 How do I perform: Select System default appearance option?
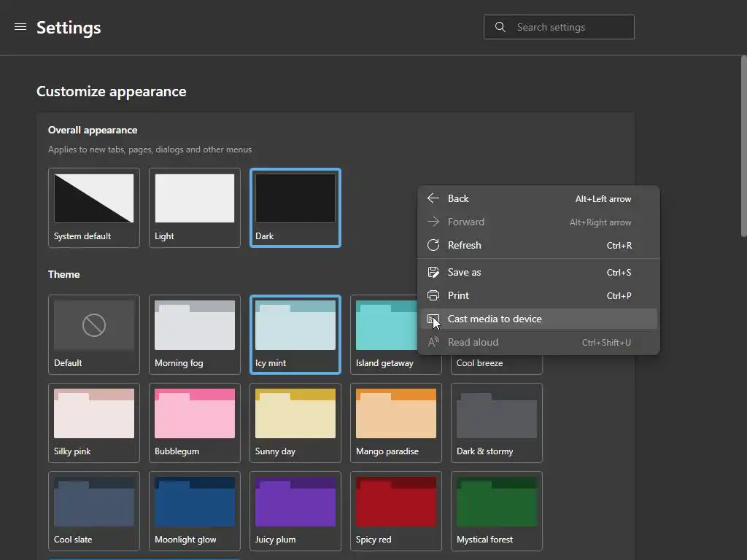(x=93, y=207)
